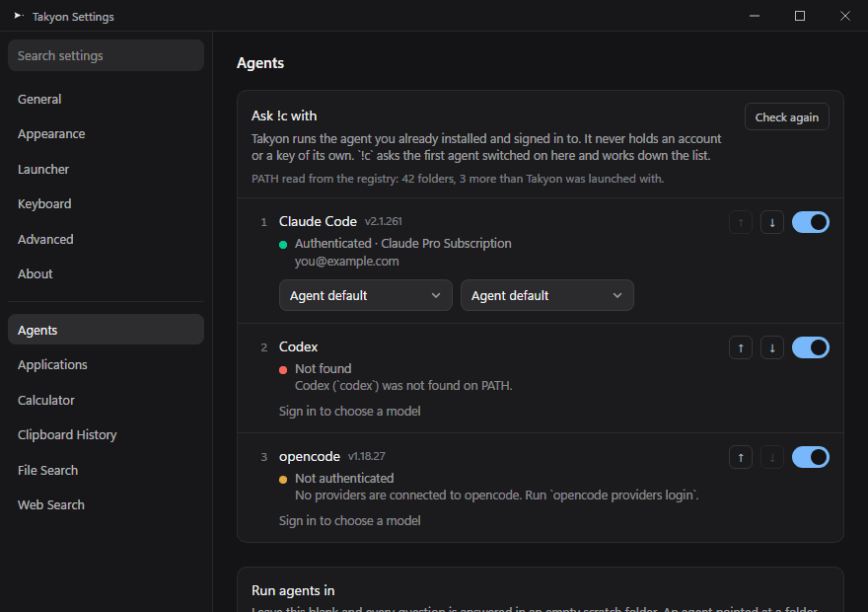Switch to Advanced settings

106,239
